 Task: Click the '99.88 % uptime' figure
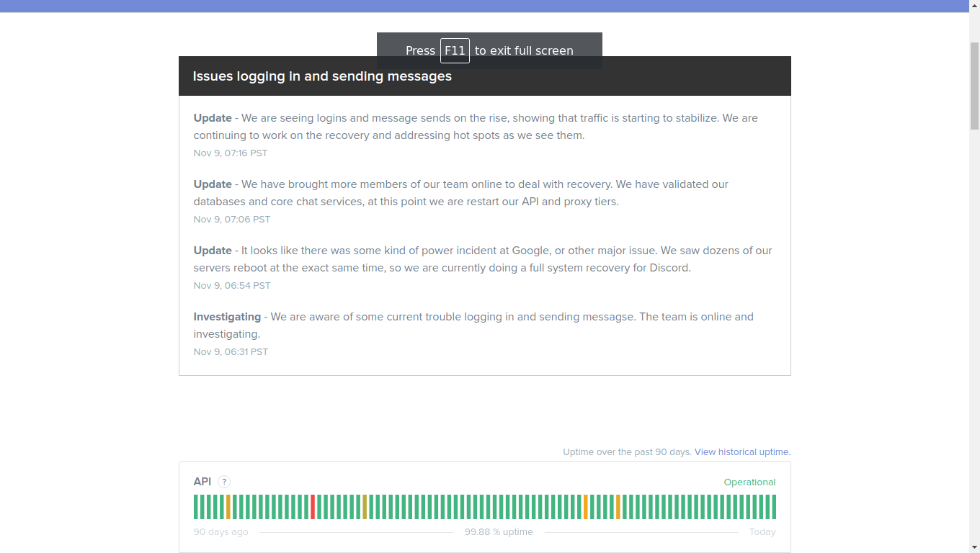coord(499,532)
